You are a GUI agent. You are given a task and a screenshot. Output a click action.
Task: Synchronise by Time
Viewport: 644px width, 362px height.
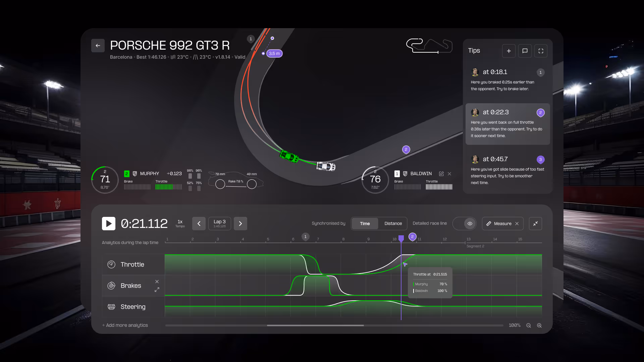tap(365, 224)
